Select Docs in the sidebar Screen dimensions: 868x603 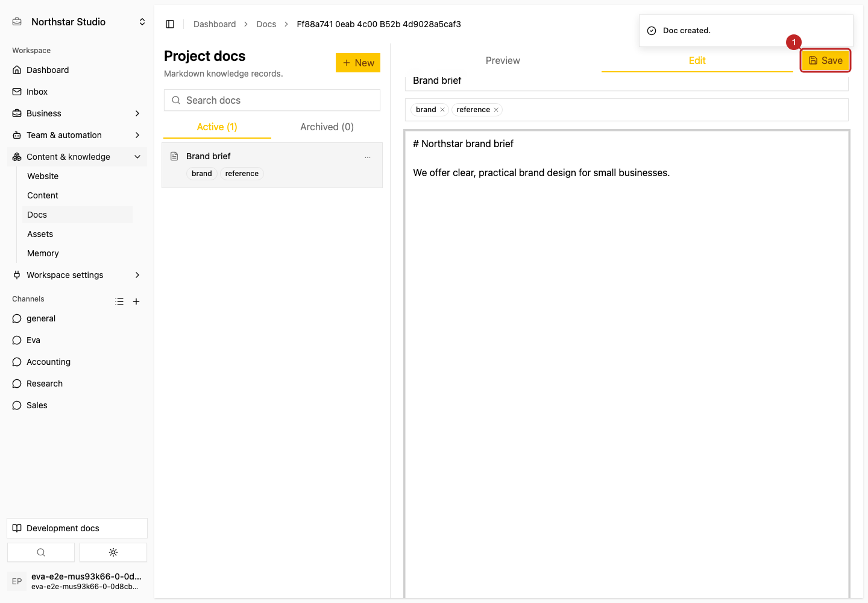(x=77, y=215)
